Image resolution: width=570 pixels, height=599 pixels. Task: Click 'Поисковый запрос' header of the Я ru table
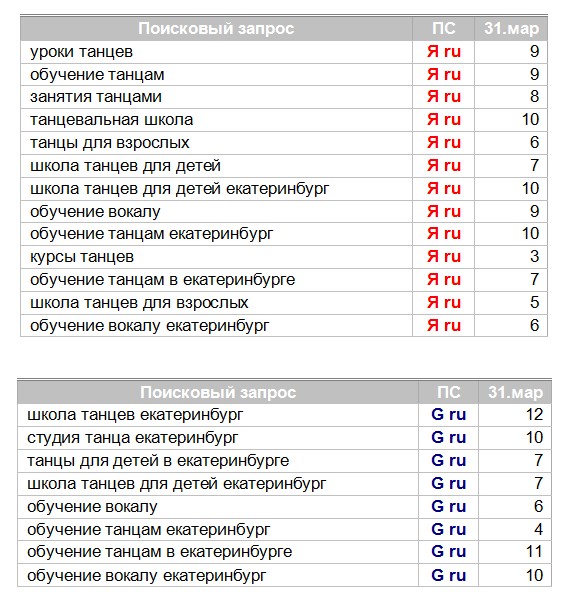pyautogui.click(x=216, y=29)
